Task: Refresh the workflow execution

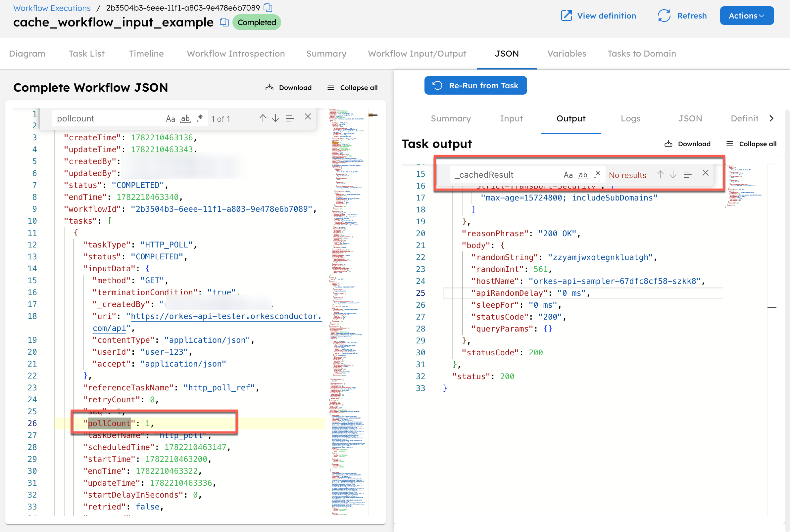Action: pos(682,16)
